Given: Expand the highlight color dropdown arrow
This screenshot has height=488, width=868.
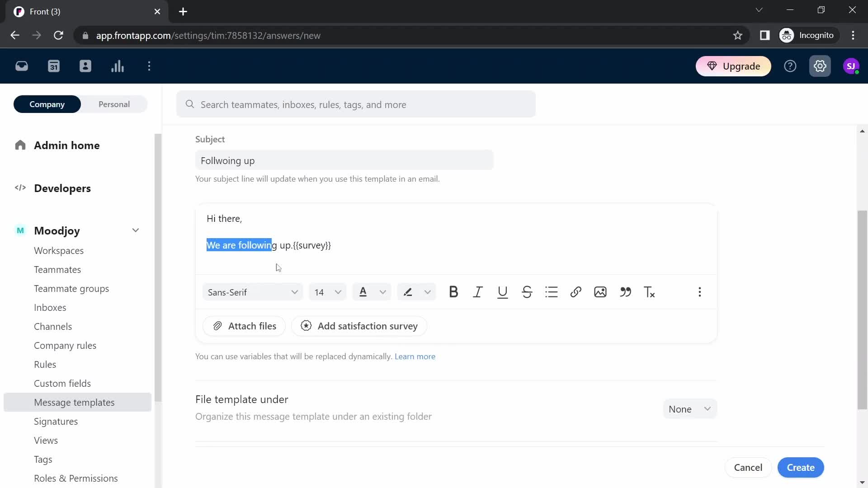Looking at the screenshot, I should pyautogui.click(x=428, y=292).
